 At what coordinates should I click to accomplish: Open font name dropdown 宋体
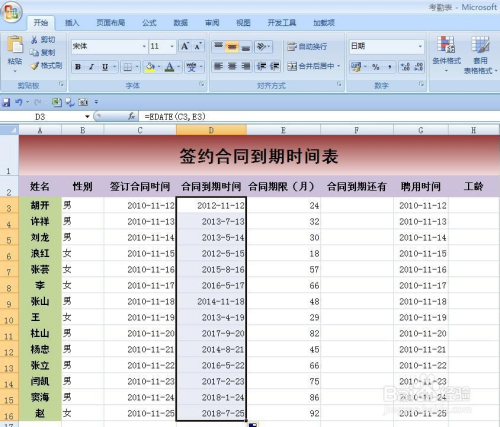[x=144, y=46]
